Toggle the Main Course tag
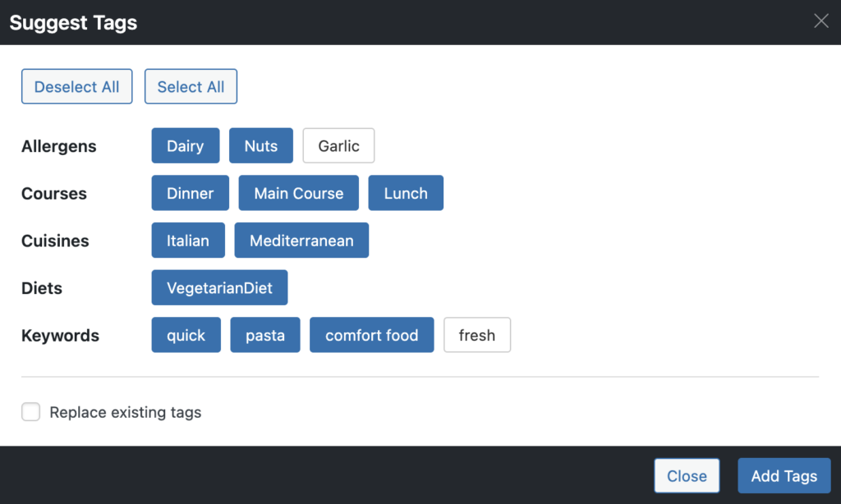Image resolution: width=841 pixels, height=504 pixels. [299, 194]
